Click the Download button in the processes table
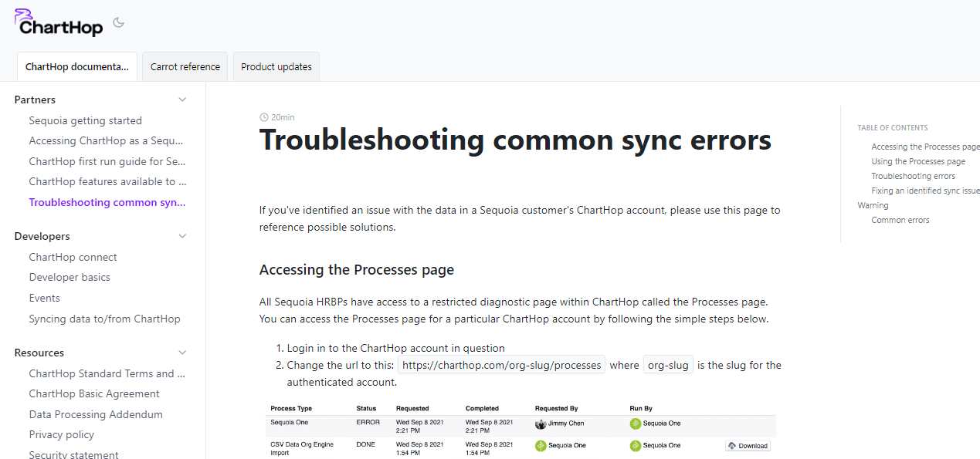This screenshot has width=980, height=459. point(748,446)
